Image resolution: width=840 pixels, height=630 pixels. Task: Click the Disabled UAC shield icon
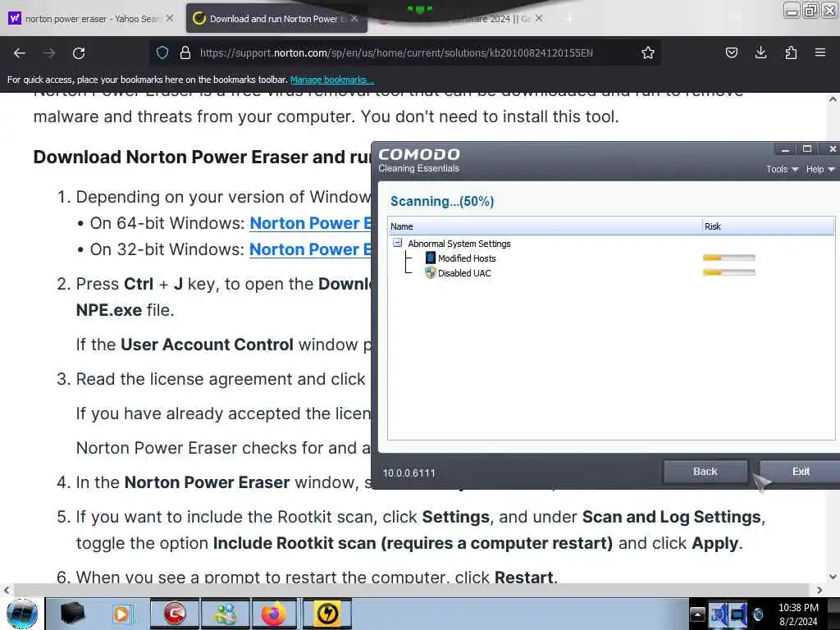coord(430,272)
